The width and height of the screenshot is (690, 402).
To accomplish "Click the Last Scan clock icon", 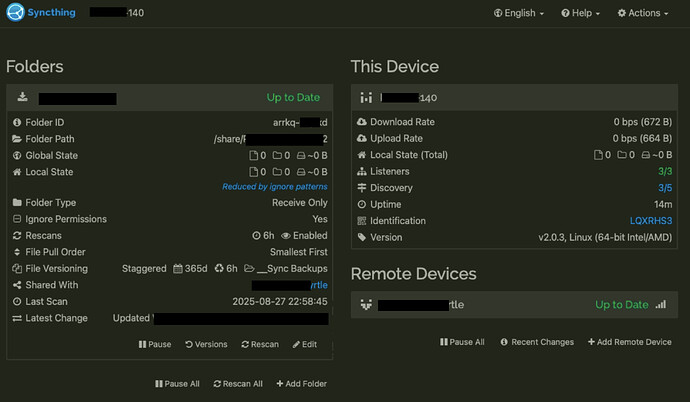I will point(17,302).
